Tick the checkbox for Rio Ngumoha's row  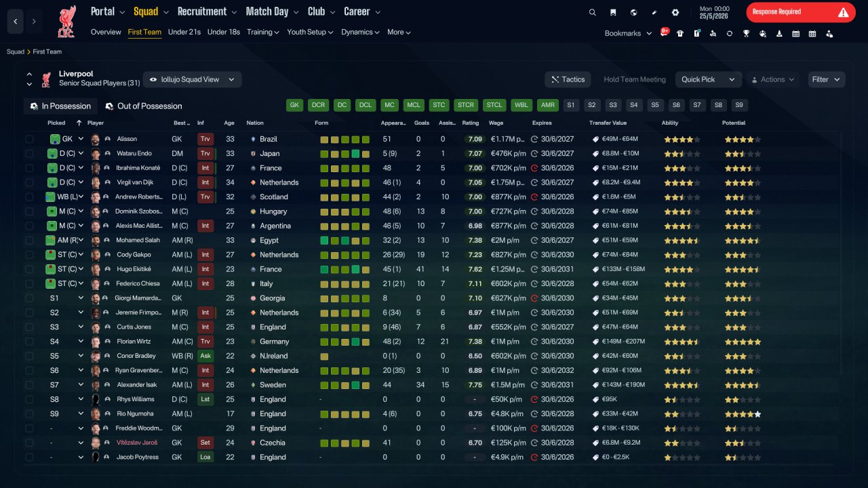(x=29, y=413)
